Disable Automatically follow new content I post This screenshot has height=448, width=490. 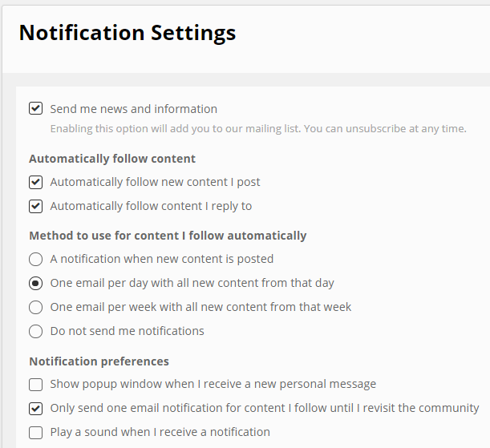tap(35, 182)
